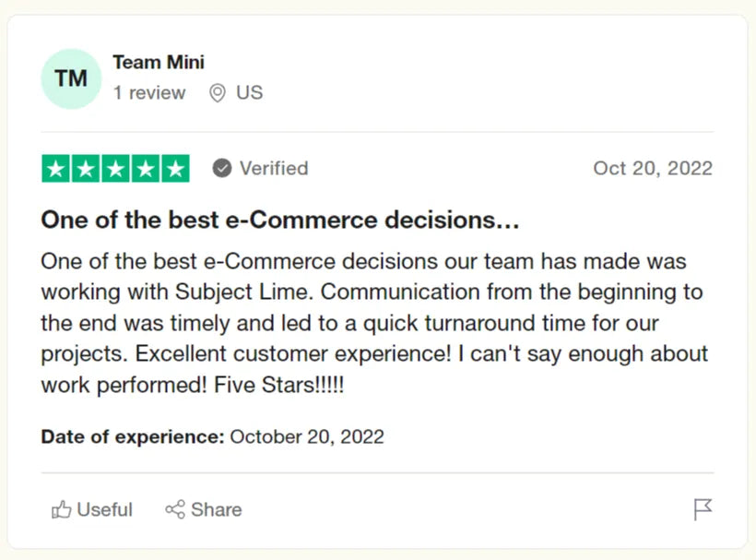Image resolution: width=756 pixels, height=560 pixels.
Task: Open the 'One of the best e-Commerce decisions…' title
Action: pos(280,220)
